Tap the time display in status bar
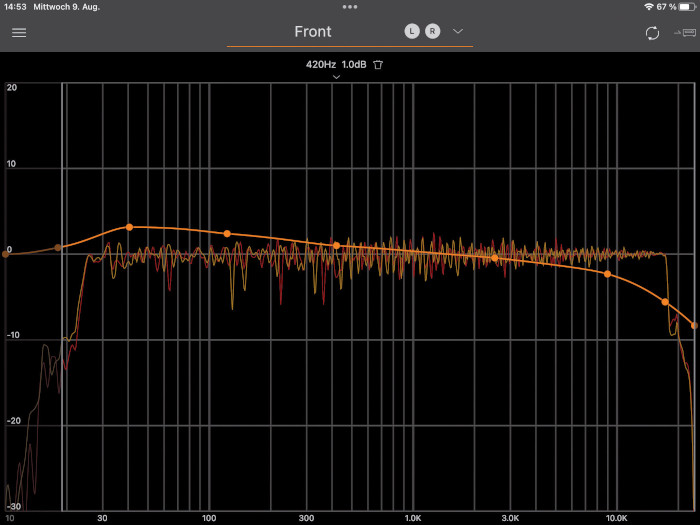Image resolution: width=700 pixels, height=525 pixels. point(14,7)
